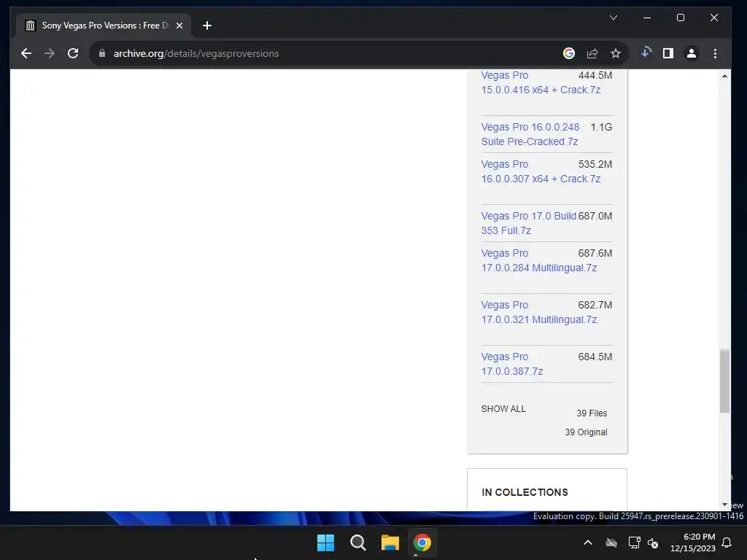Open the notifications bell

[727, 542]
